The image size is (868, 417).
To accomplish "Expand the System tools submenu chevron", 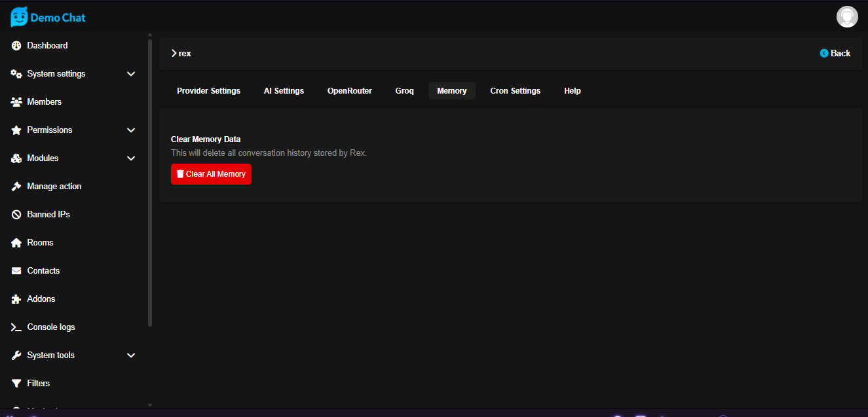I will pyautogui.click(x=131, y=355).
